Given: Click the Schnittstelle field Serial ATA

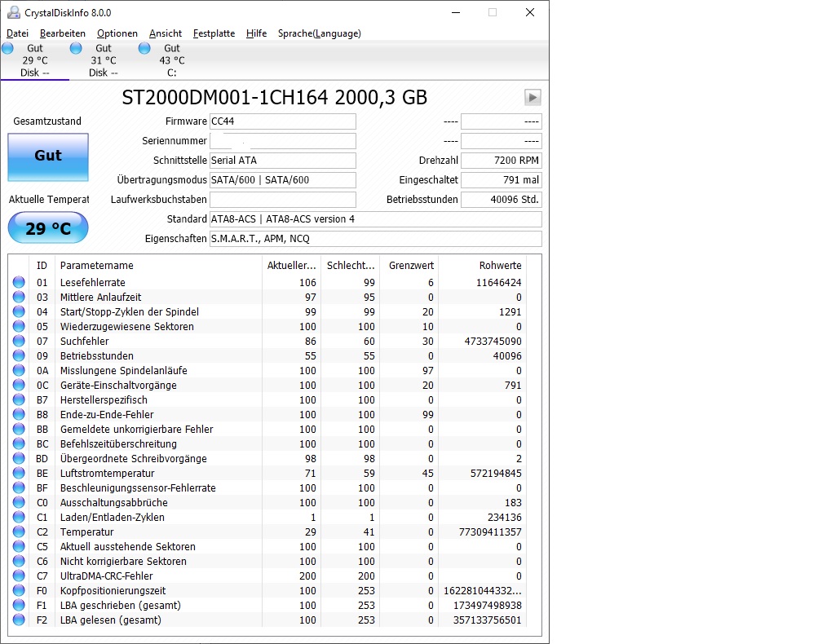Looking at the screenshot, I should click(x=283, y=161).
